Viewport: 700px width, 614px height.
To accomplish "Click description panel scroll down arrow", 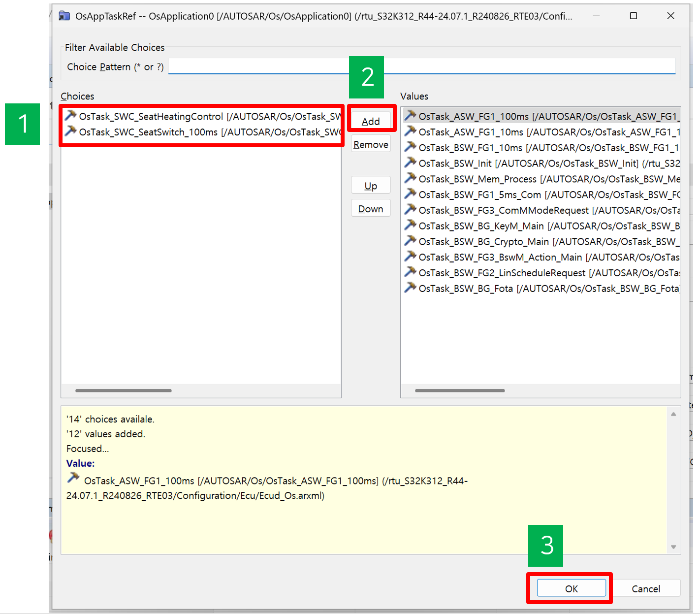I will 673,547.
